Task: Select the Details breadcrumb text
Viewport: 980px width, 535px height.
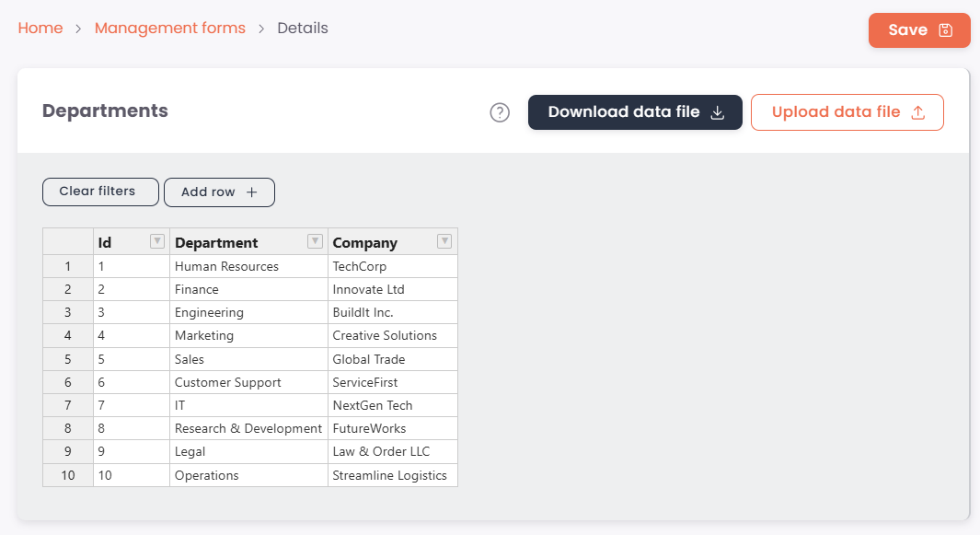Action: tap(303, 29)
